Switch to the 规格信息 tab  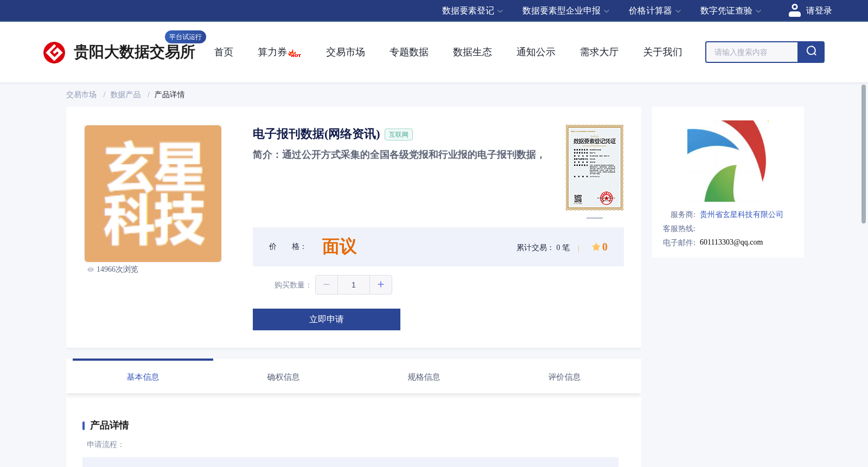pos(424,377)
